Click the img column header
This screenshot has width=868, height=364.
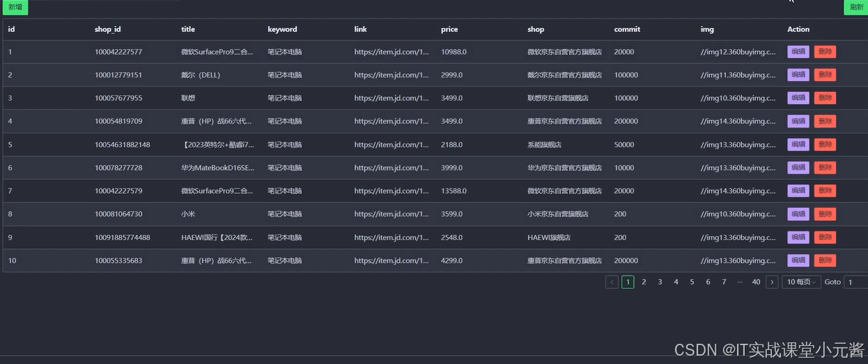pyautogui.click(x=707, y=29)
